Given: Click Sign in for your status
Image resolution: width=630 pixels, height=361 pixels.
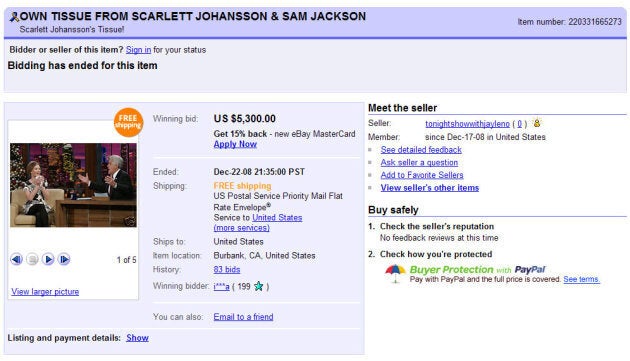Looking at the screenshot, I should (x=138, y=50).
